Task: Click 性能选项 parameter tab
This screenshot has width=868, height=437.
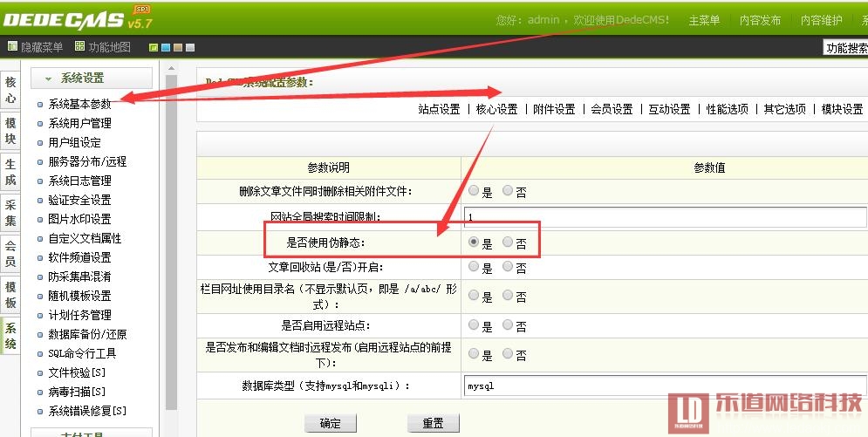Action: click(x=727, y=110)
